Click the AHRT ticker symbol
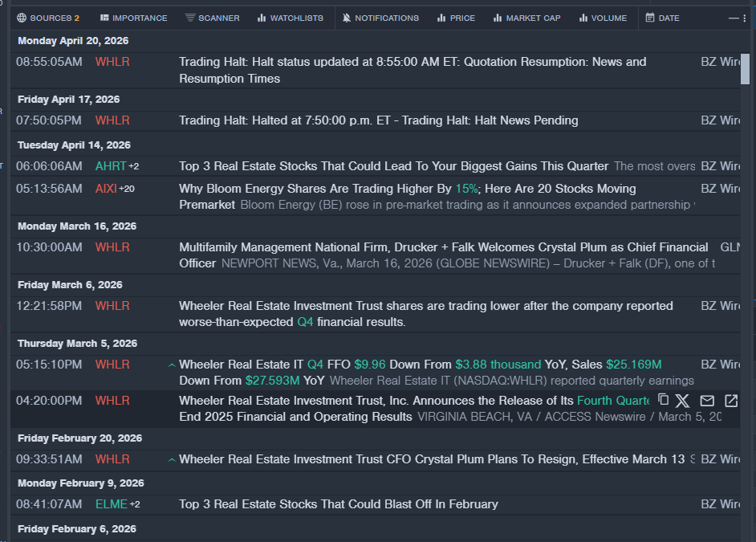This screenshot has width=756, height=542. coord(110,166)
